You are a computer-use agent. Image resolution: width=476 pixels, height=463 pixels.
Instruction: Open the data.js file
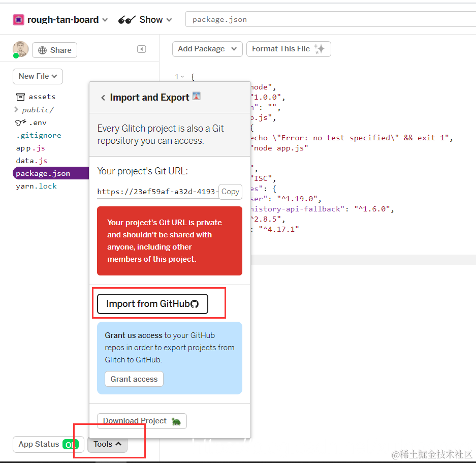(x=31, y=161)
